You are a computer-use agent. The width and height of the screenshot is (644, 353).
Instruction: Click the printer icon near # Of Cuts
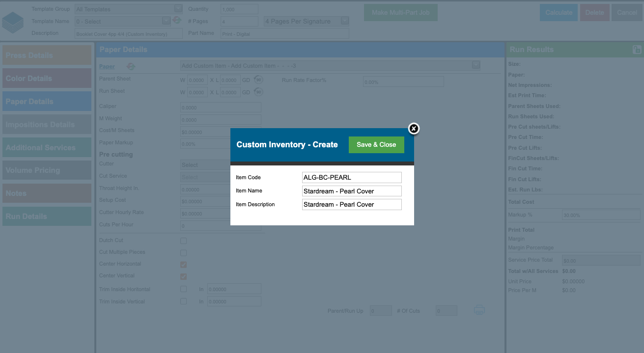coord(479,310)
